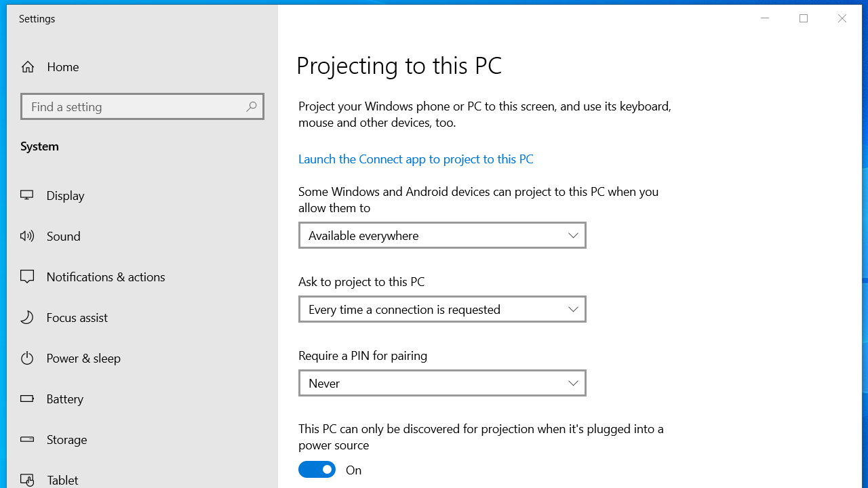Open the 'Available everywhere' dropdown

click(442, 235)
